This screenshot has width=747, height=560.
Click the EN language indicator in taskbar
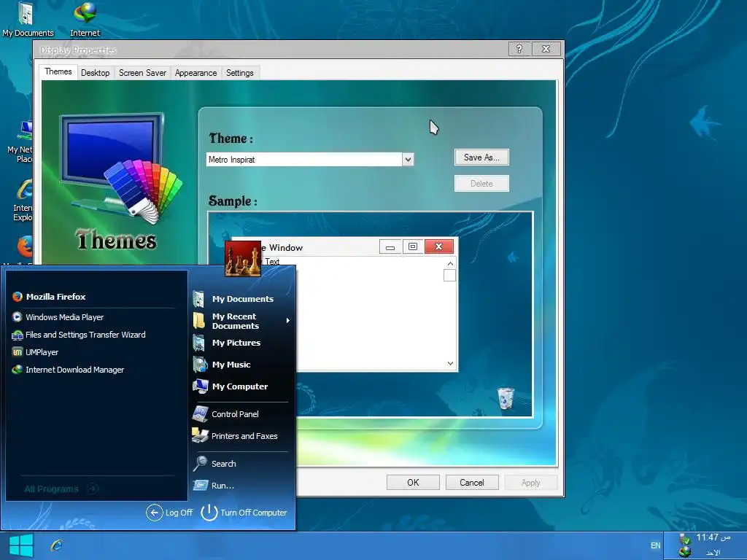[656, 545]
